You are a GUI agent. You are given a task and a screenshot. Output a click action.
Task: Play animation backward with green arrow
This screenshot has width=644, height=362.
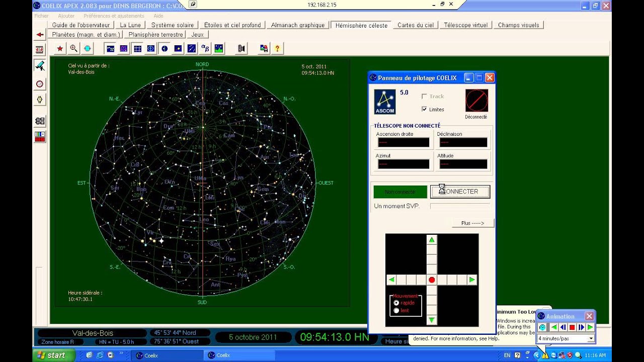tap(553, 327)
